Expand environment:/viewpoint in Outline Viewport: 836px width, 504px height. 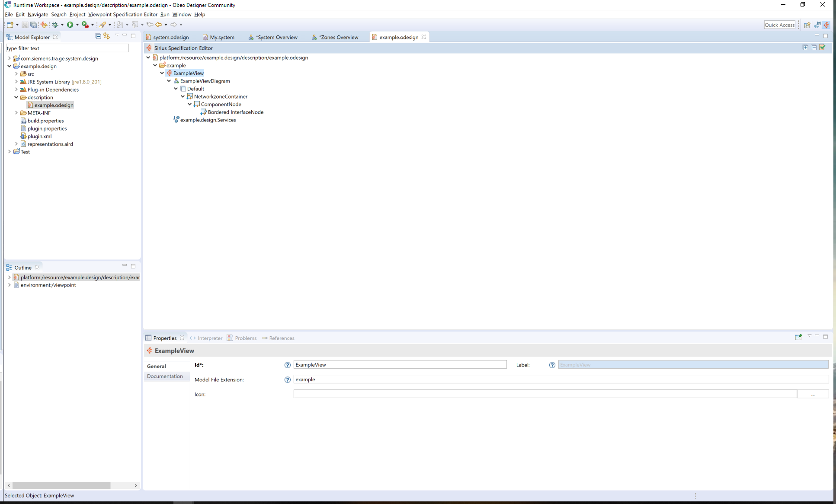click(10, 285)
